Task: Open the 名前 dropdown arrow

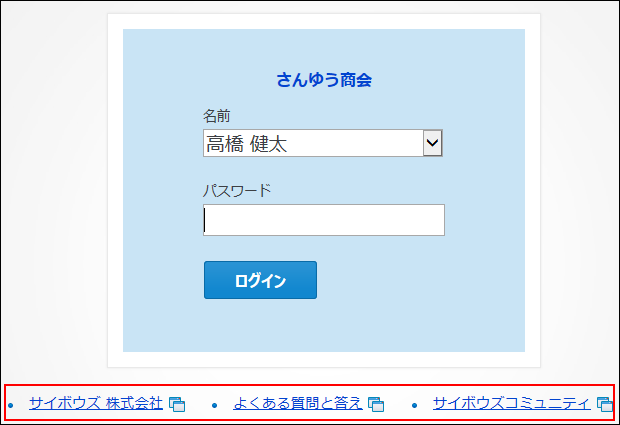Action: pos(433,143)
